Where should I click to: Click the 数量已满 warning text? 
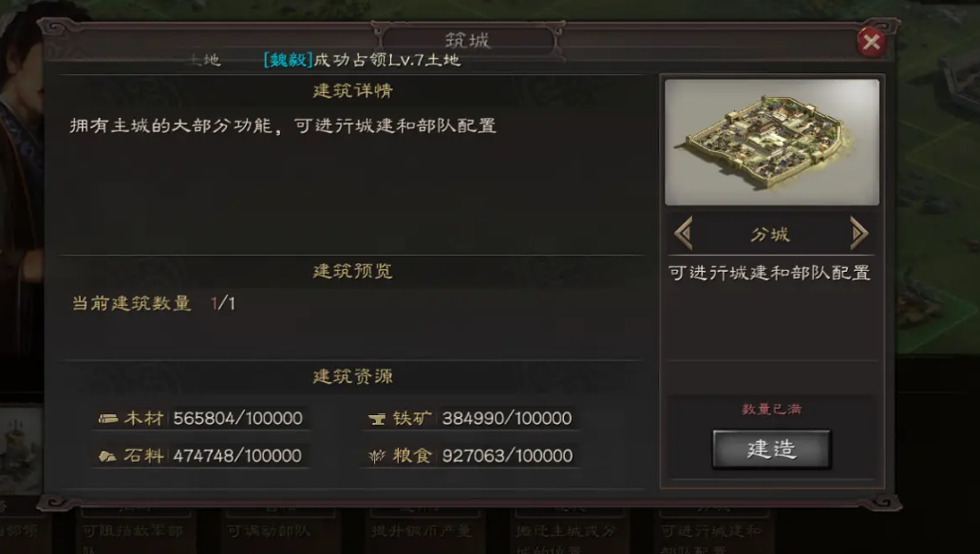[x=771, y=409]
